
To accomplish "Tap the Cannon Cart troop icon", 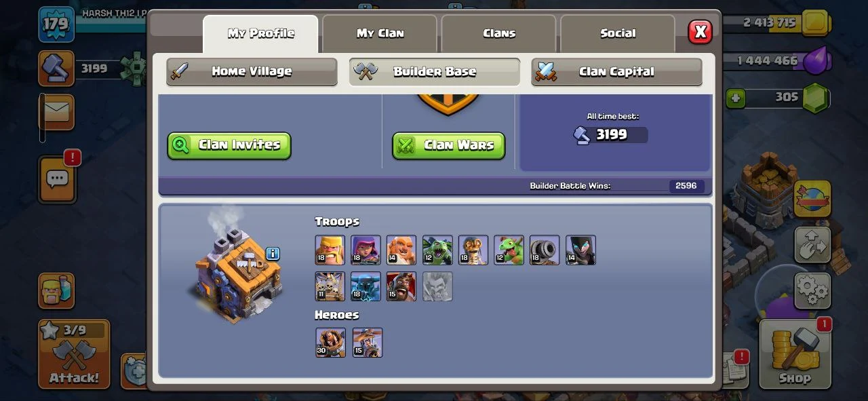I will [545, 250].
